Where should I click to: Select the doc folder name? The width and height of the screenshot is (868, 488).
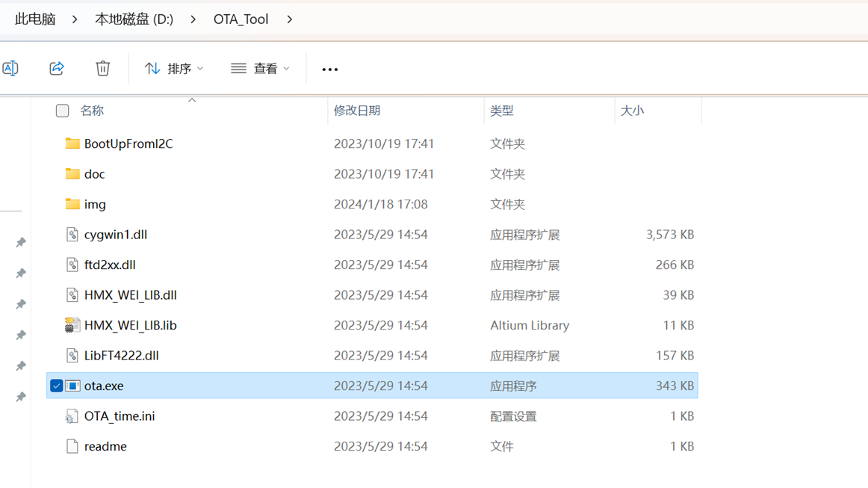(x=95, y=174)
